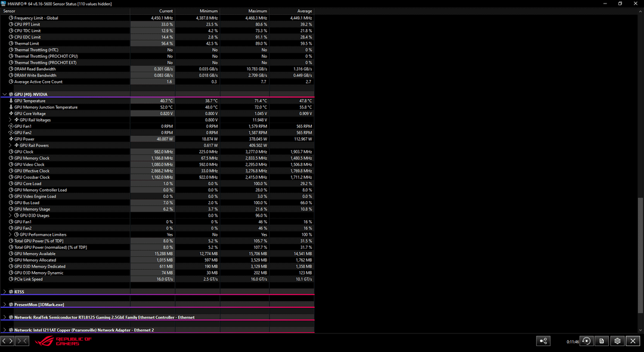This screenshot has width=644, height=352.
Task: Expand the GPU Rail Voltages subgroup
Action: coord(10,120)
